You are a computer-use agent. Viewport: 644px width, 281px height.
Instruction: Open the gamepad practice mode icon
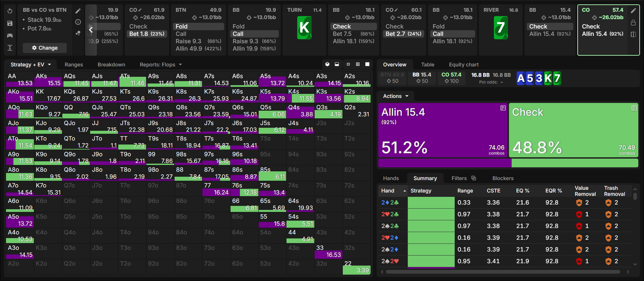[10, 35]
